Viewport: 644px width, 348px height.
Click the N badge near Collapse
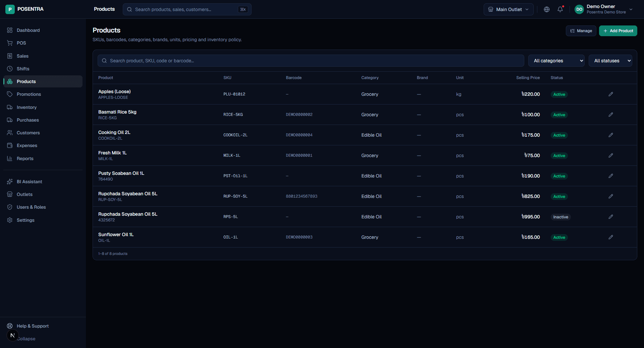click(12, 335)
